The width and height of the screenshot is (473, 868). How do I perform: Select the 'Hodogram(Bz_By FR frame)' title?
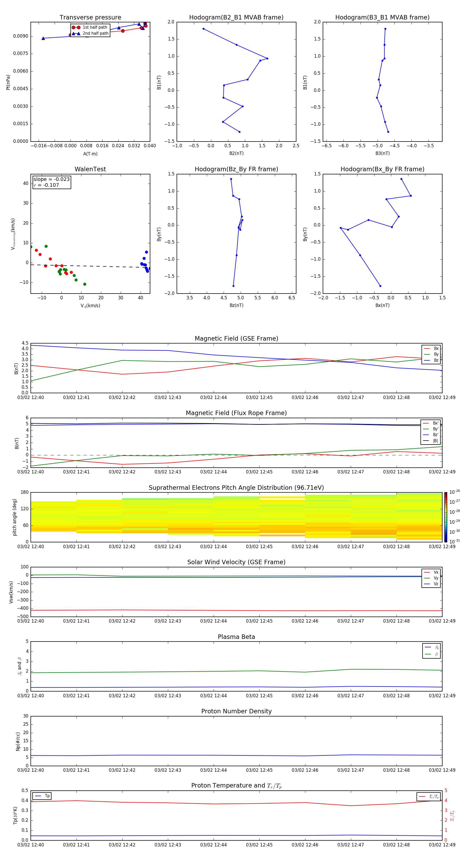(x=236, y=169)
